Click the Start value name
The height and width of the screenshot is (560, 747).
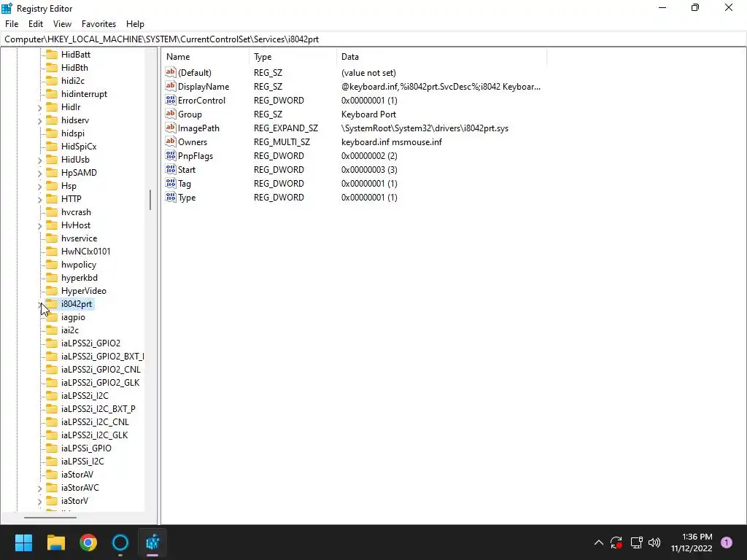click(187, 169)
